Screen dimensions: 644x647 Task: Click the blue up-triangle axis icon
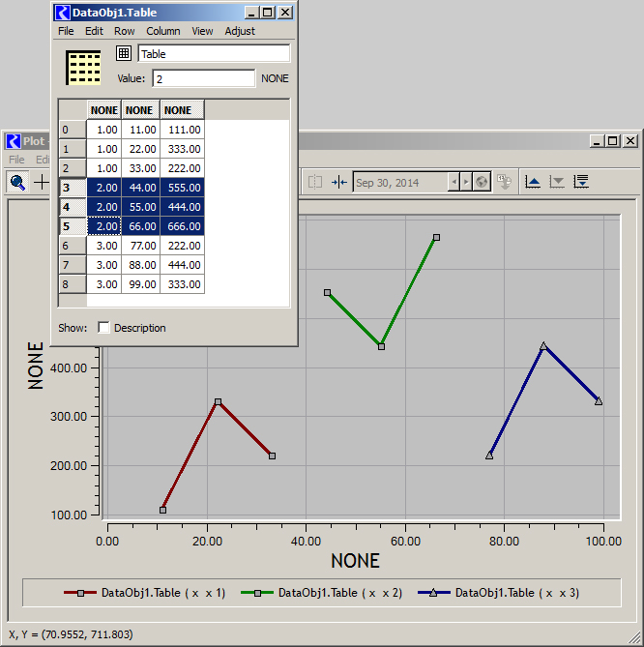coord(533,182)
